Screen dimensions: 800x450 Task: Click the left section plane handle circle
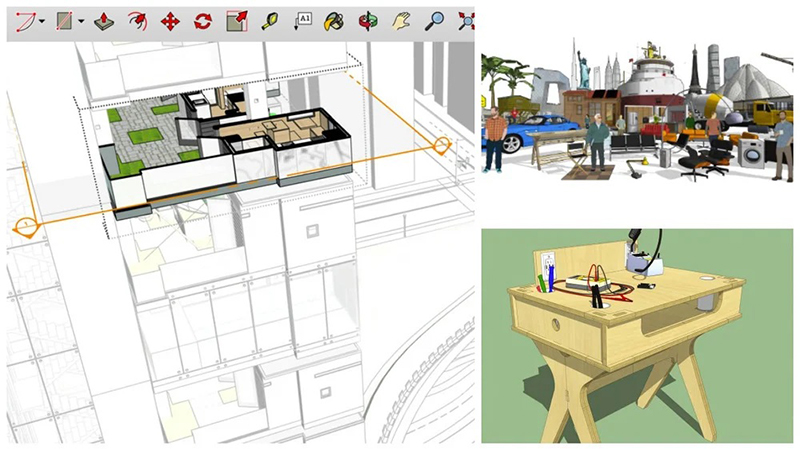(27, 225)
